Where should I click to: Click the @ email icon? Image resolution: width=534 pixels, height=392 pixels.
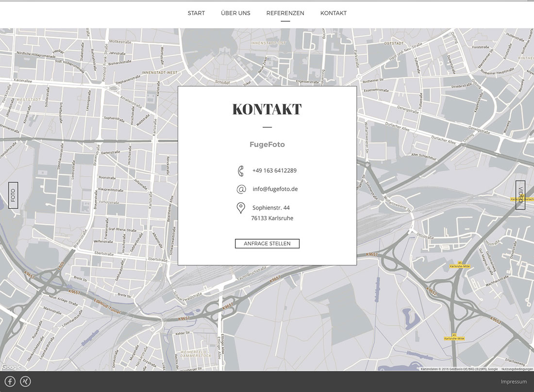[x=241, y=189]
